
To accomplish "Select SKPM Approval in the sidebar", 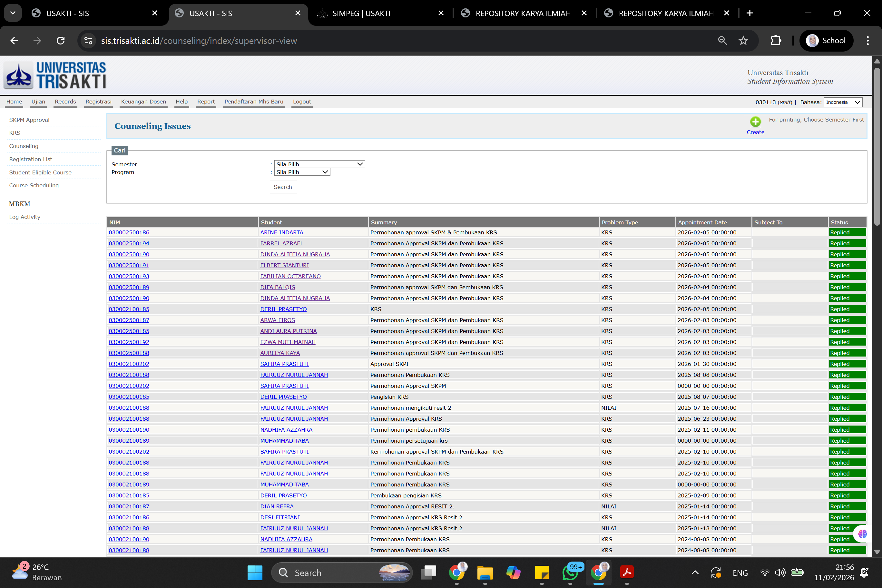I will 29,120.
